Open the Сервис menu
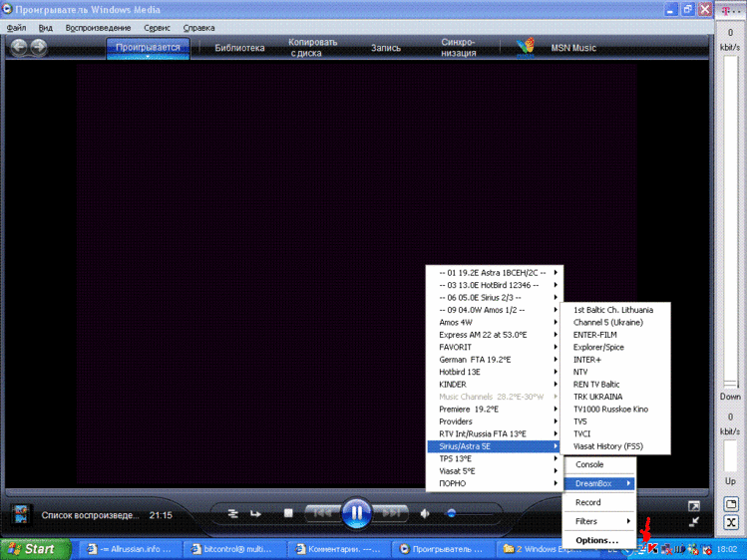The width and height of the screenshot is (747, 560). [x=158, y=28]
